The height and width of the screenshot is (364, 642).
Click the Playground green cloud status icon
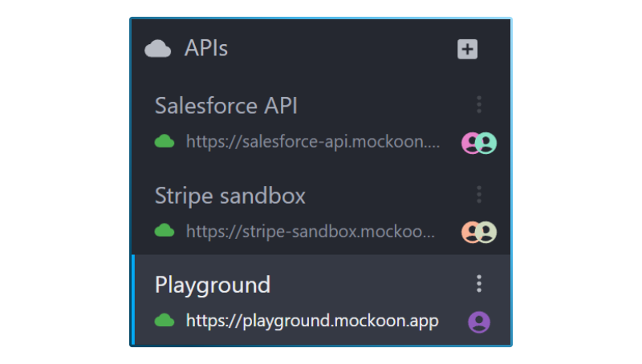tap(165, 320)
